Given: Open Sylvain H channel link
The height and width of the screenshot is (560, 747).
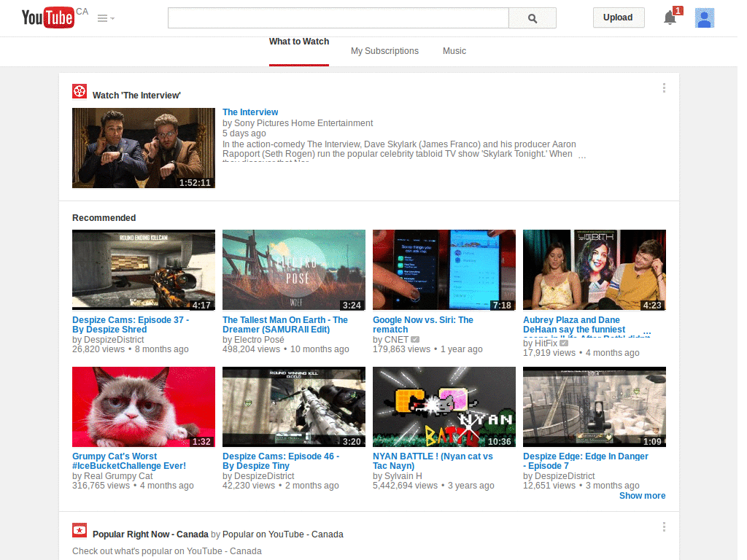Looking at the screenshot, I should coord(403,475).
